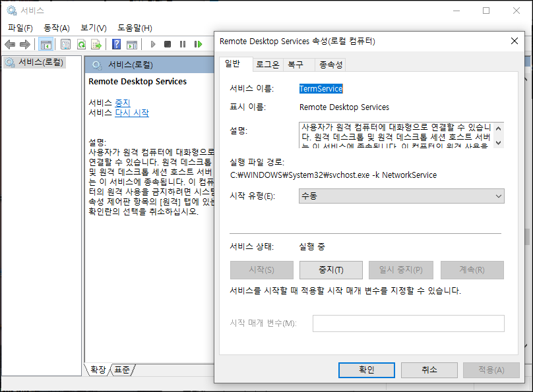This screenshot has height=392, width=533.
Task: Click the Back arrow toolbar icon
Action: coord(10,44)
